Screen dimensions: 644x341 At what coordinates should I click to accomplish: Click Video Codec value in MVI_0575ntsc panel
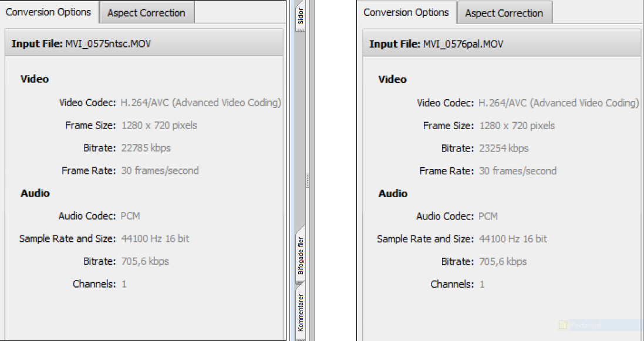click(201, 103)
